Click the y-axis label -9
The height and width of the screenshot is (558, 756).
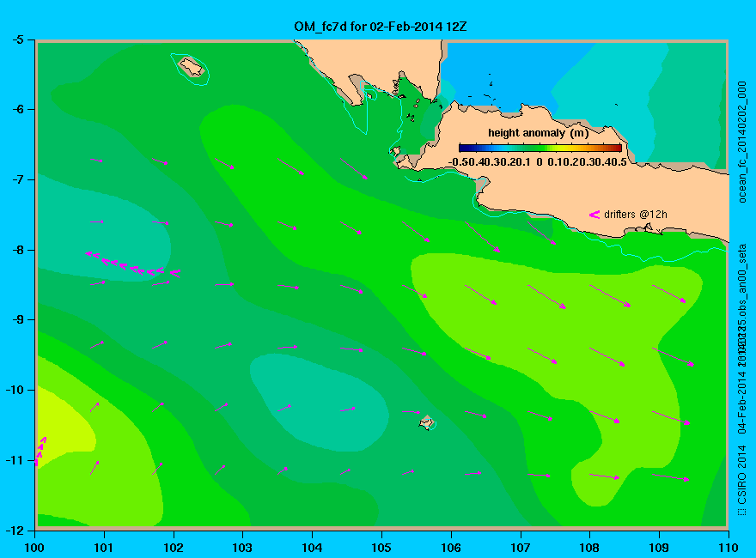(x=18, y=319)
